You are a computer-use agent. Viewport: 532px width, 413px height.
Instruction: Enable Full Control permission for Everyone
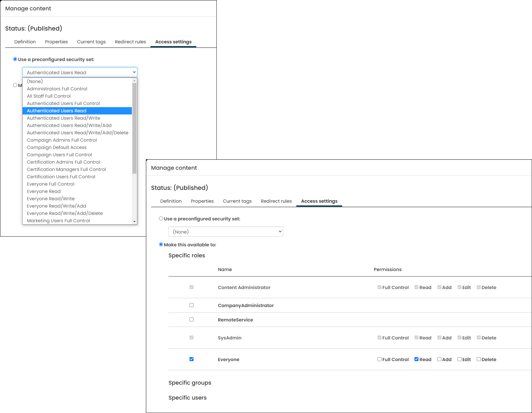[x=379, y=359]
